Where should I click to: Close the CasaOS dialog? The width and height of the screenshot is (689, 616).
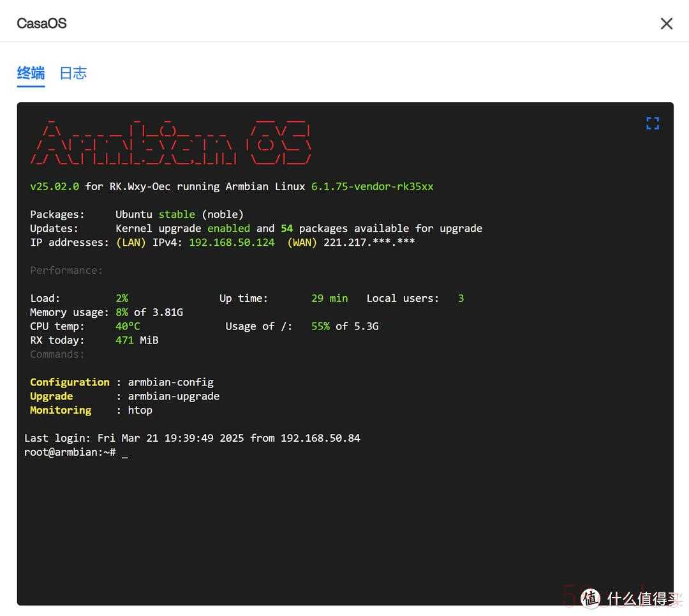click(666, 24)
